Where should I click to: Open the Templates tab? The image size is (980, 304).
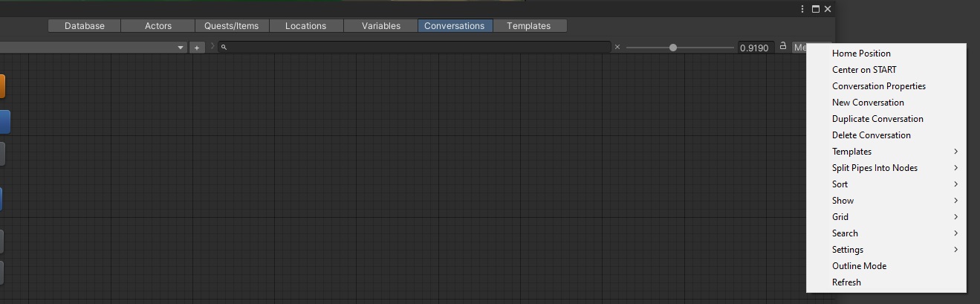[x=529, y=26]
